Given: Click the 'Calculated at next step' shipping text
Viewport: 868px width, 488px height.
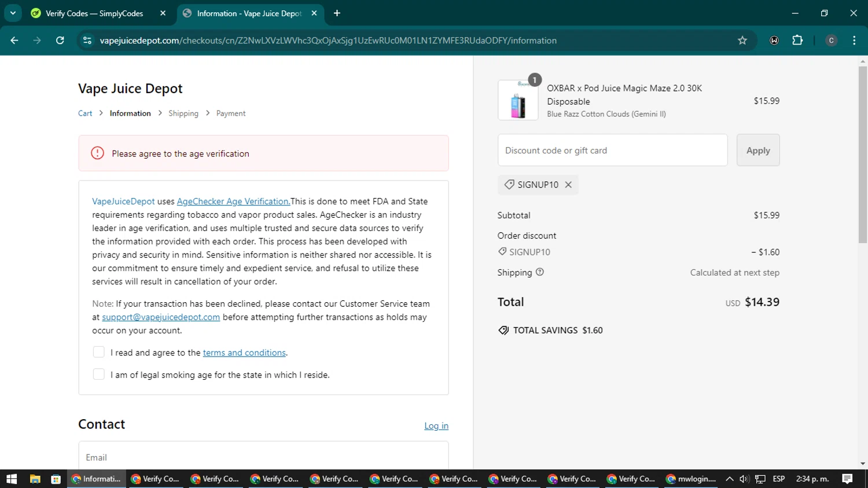Looking at the screenshot, I should tap(735, 273).
